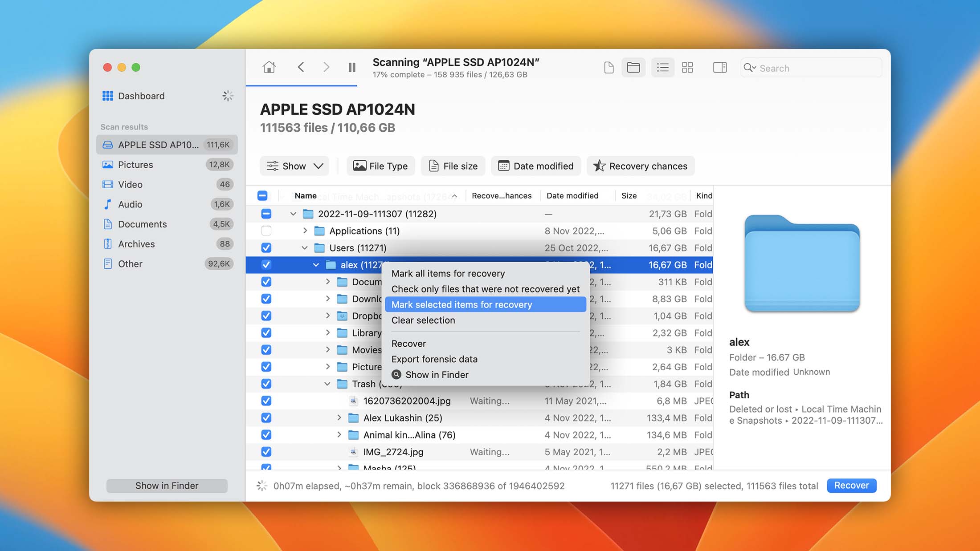The height and width of the screenshot is (551, 980).
Task: Filter by Other category
Action: (167, 264)
